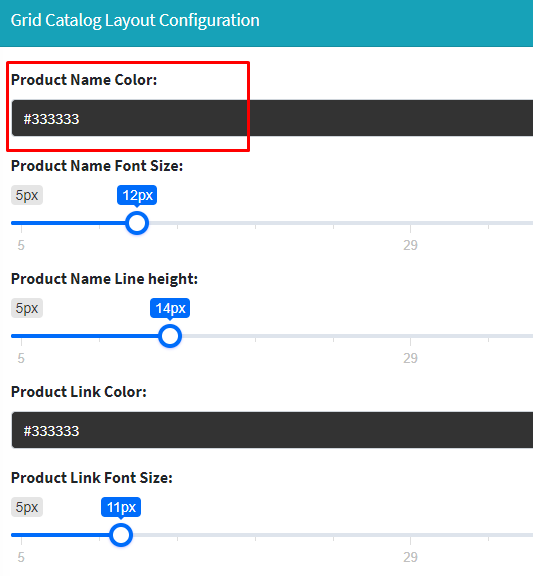Click the Product Name Font Size slider handle
This screenshot has height=576, width=533.
137,223
